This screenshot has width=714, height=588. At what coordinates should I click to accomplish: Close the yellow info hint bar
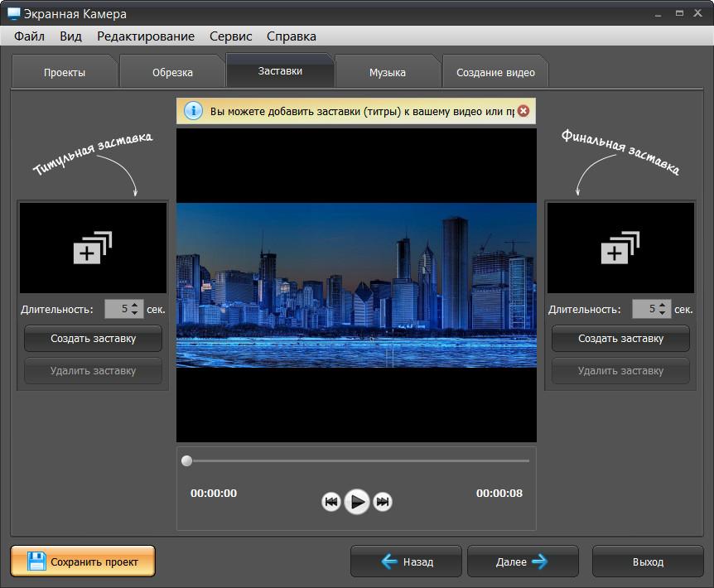(523, 111)
